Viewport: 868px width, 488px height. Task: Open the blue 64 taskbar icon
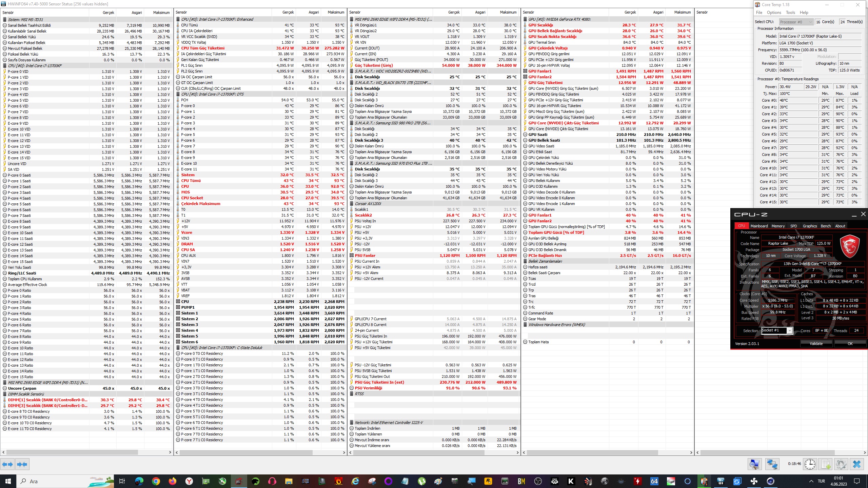click(x=654, y=481)
